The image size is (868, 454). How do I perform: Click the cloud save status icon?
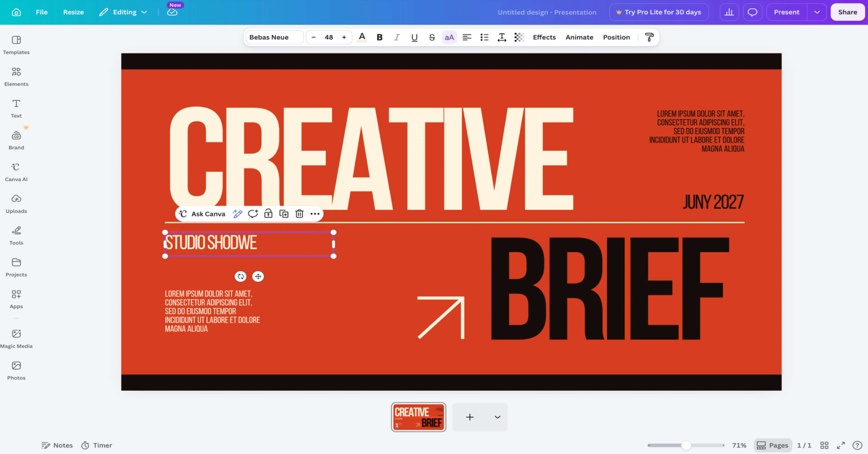pyautogui.click(x=172, y=12)
